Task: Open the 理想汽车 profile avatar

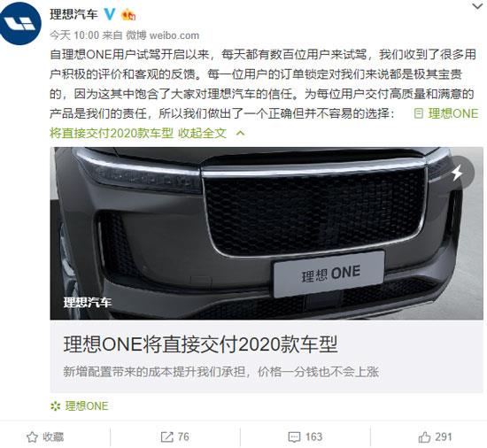Action: click(x=20, y=23)
